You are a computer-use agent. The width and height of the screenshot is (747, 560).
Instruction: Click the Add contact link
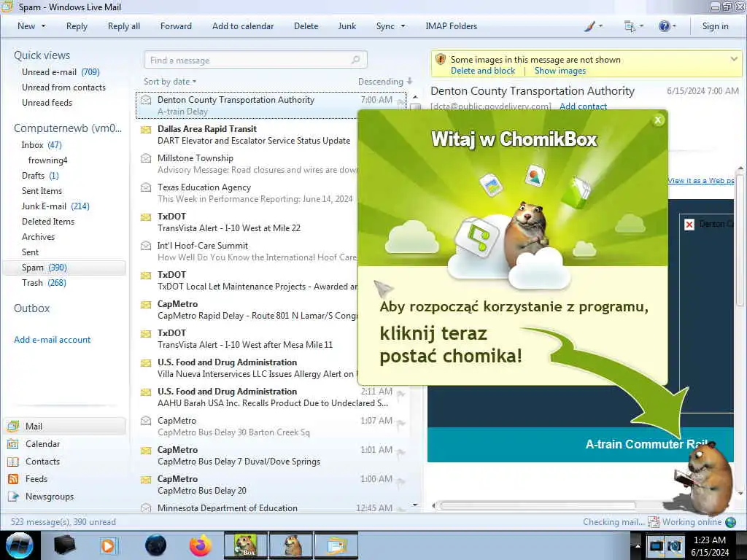(x=583, y=106)
